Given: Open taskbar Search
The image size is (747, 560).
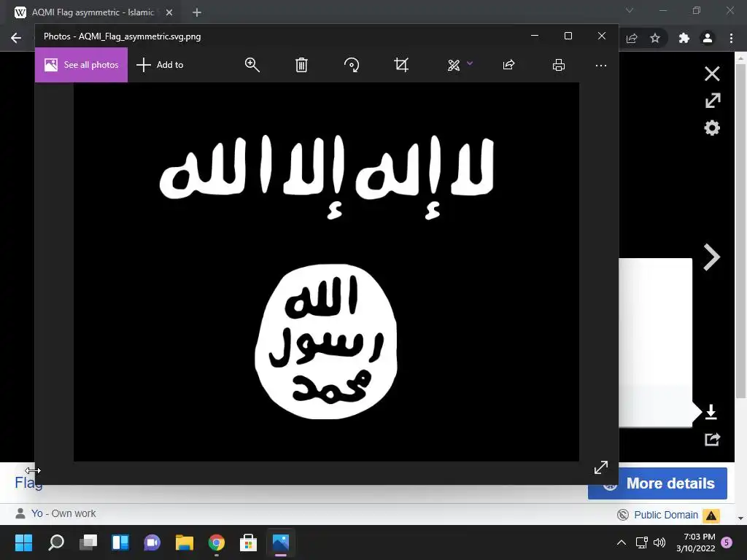Looking at the screenshot, I should [55, 542].
